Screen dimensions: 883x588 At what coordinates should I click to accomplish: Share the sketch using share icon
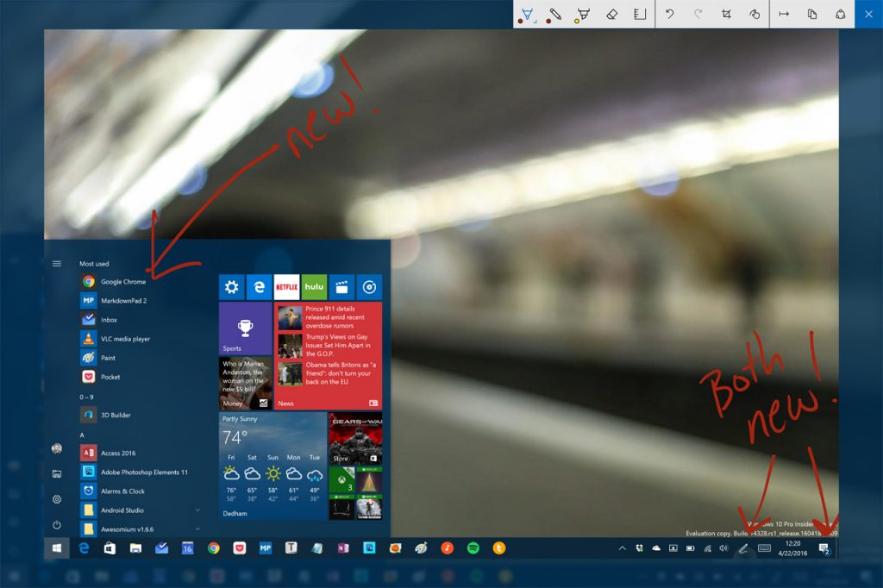tap(841, 14)
